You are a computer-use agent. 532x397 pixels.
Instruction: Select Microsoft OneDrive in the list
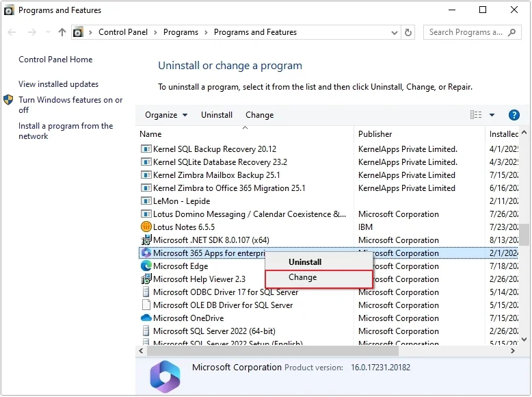(x=188, y=318)
